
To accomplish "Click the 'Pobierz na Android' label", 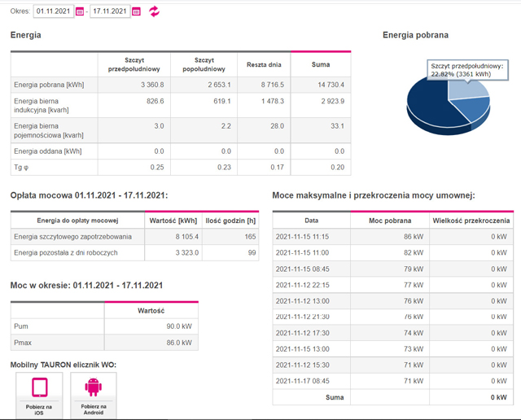I will (x=93, y=407).
